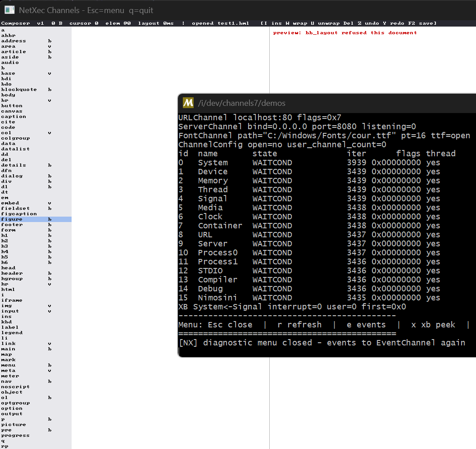Click the 'Nimosini' channel row in terminal
This screenshot has height=449, width=476.
(x=309, y=298)
